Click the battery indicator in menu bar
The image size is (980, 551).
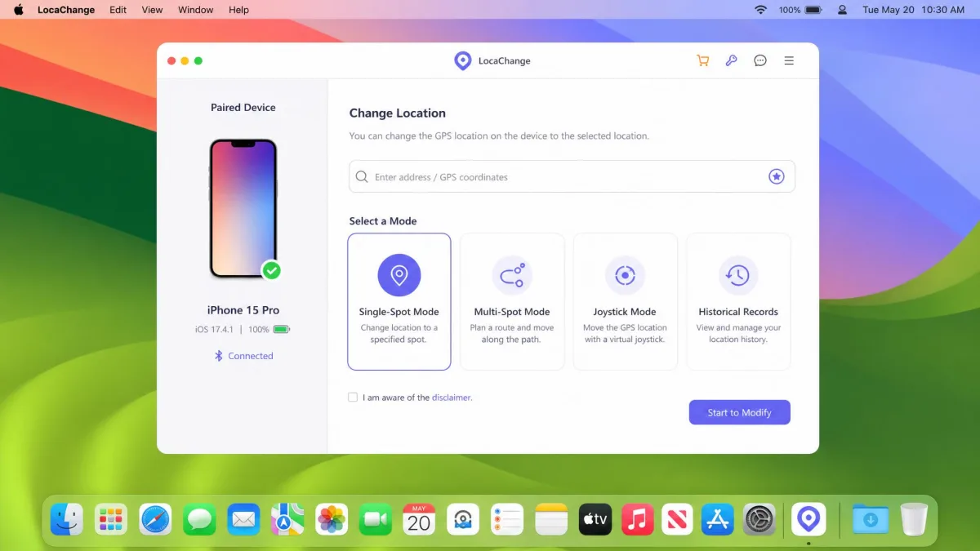[x=800, y=10]
